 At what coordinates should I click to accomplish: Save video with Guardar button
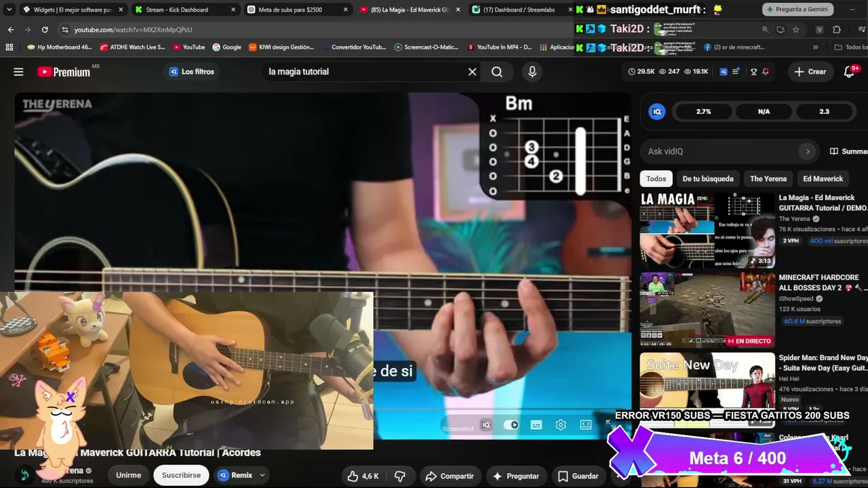point(578,476)
